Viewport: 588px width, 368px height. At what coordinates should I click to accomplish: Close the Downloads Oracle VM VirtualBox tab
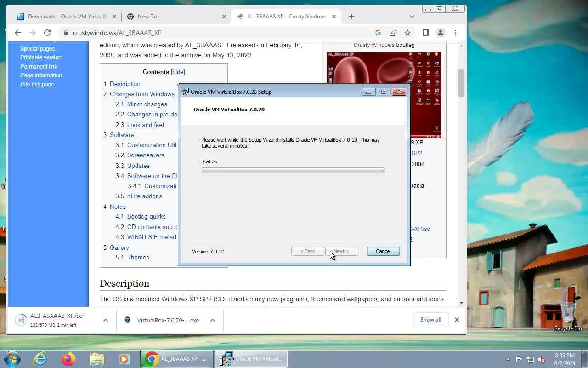pyautogui.click(x=115, y=17)
